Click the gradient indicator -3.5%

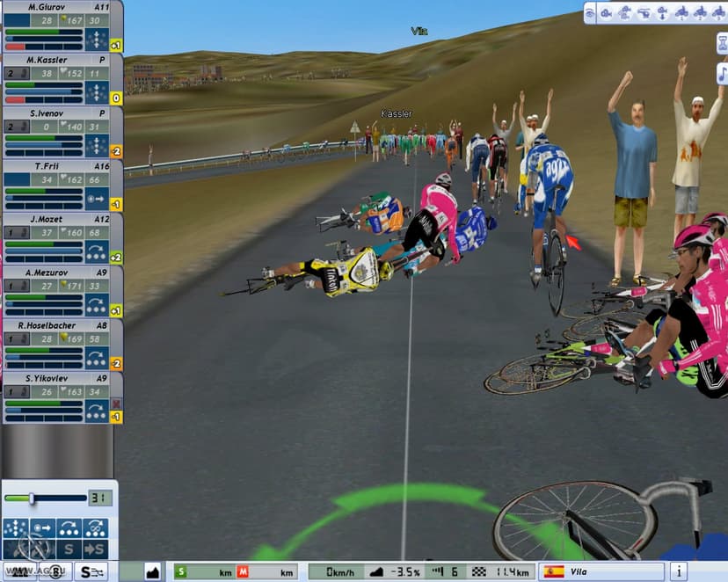[395, 571]
